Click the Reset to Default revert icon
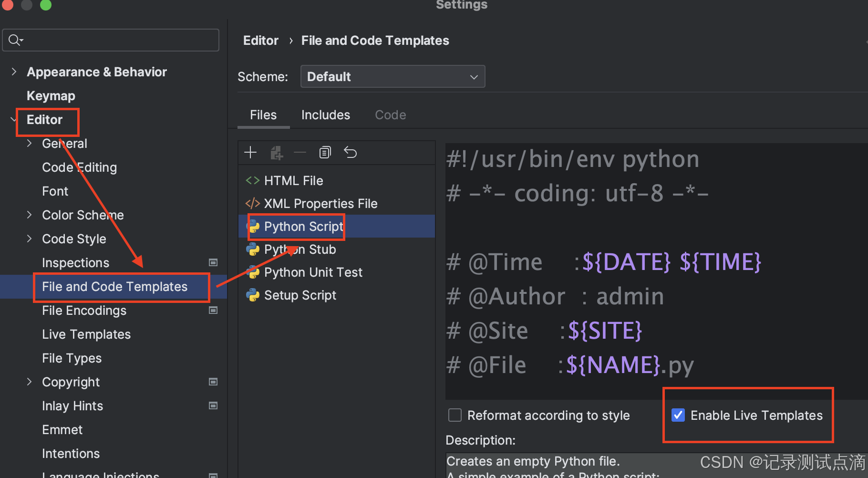The width and height of the screenshot is (868, 478). click(351, 152)
